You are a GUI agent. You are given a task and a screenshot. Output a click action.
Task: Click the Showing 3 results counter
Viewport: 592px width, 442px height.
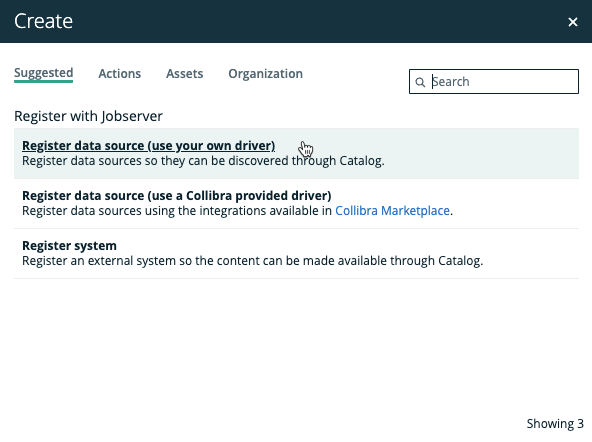click(555, 424)
